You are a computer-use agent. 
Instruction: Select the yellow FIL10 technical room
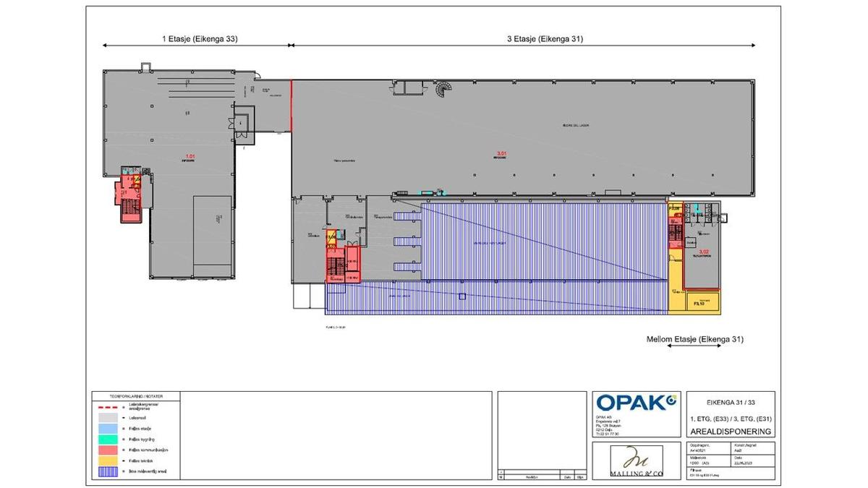702,302
